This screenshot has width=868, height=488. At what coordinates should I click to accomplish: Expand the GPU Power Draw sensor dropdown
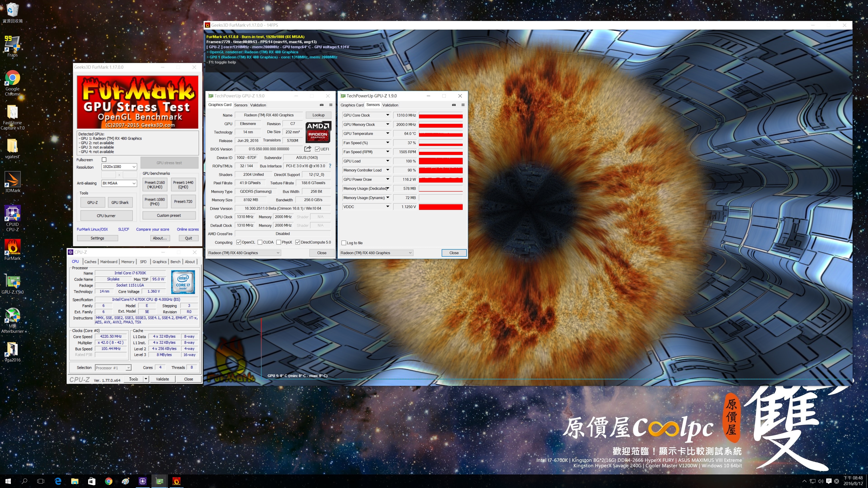point(387,179)
